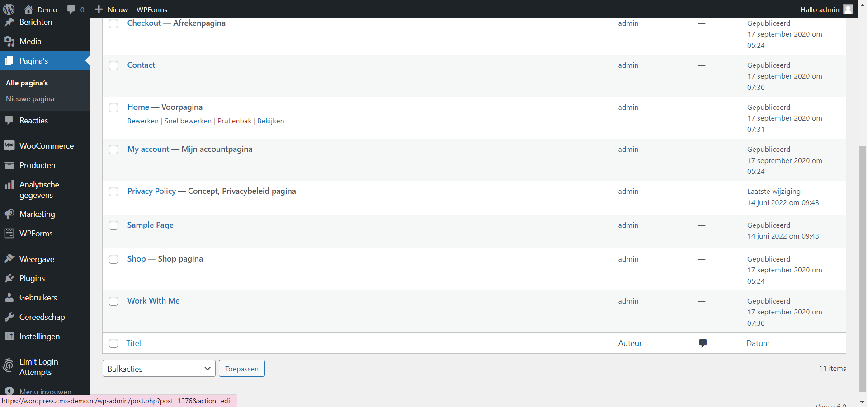The width and height of the screenshot is (868, 407).
Task: Click the Reacties comment icon
Action: (9, 121)
